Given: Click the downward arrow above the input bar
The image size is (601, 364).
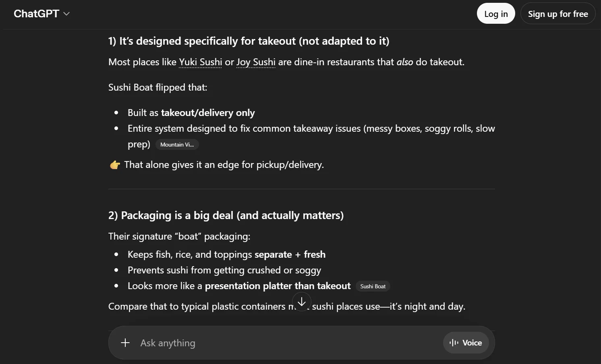Looking at the screenshot, I should (301, 302).
